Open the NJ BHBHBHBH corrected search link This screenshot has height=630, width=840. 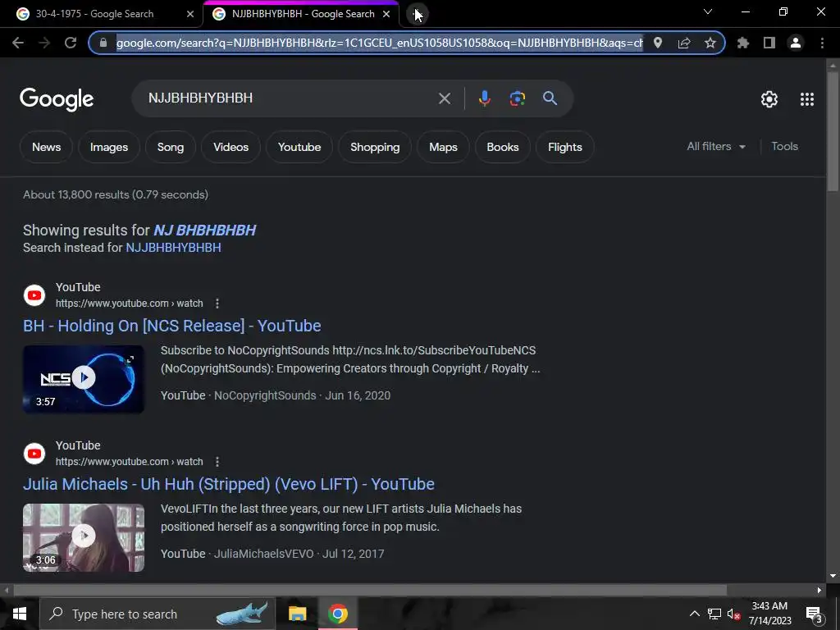204,231
